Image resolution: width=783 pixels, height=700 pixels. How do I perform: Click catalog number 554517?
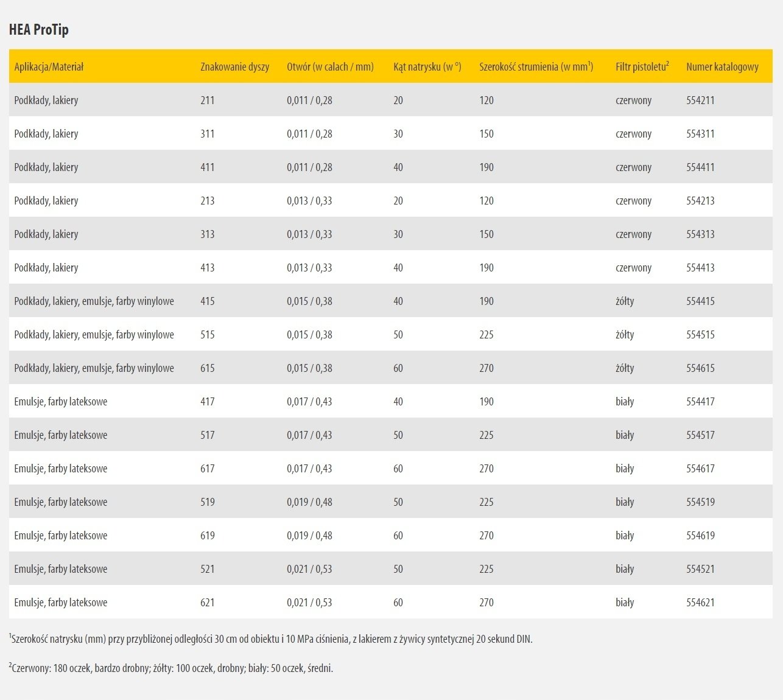click(700, 435)
